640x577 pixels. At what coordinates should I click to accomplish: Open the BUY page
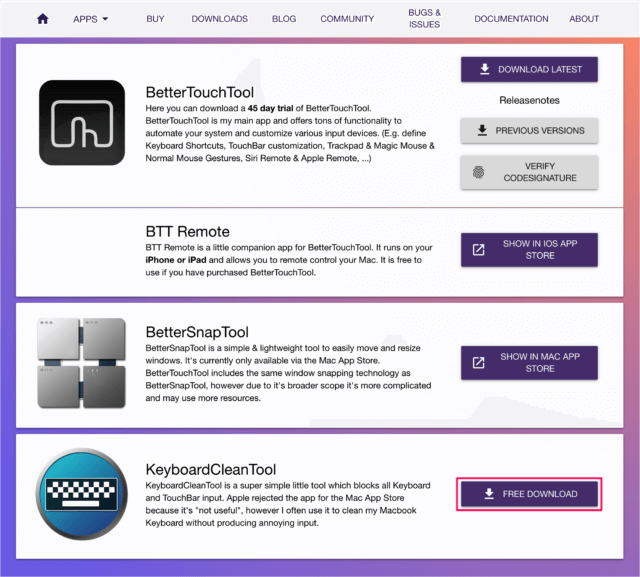tap(155, 19)
